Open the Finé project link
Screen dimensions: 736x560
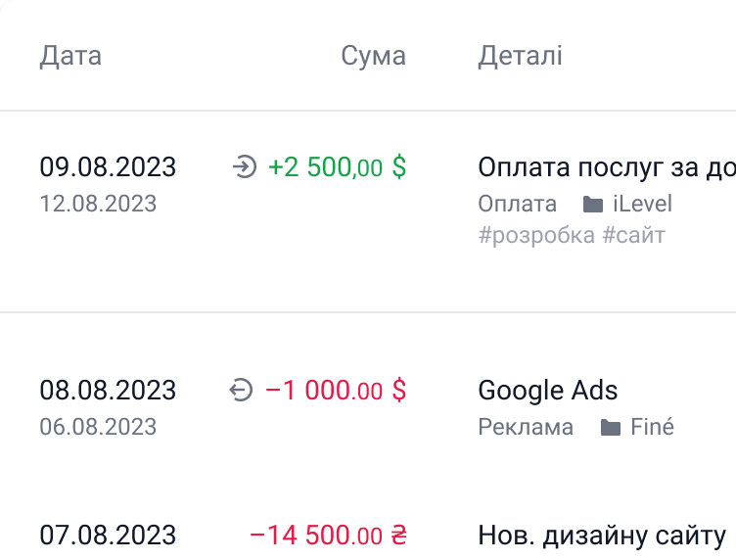pyautogui.click(x=652, y=428)
